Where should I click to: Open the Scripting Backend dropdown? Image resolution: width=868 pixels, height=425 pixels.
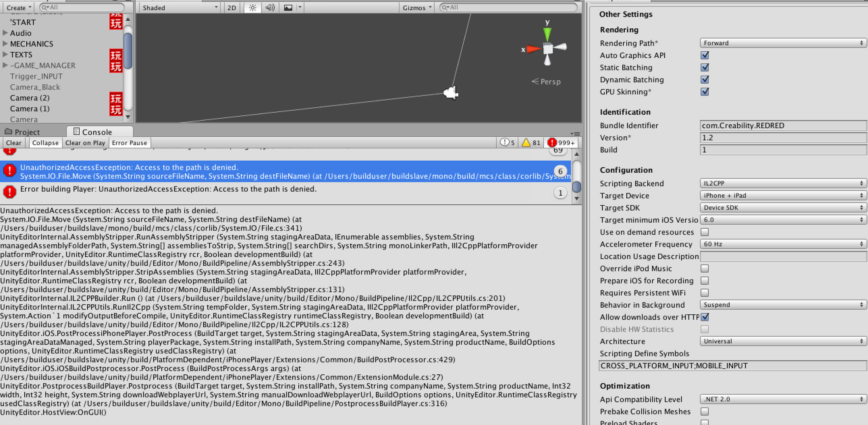tap(783, 183)
